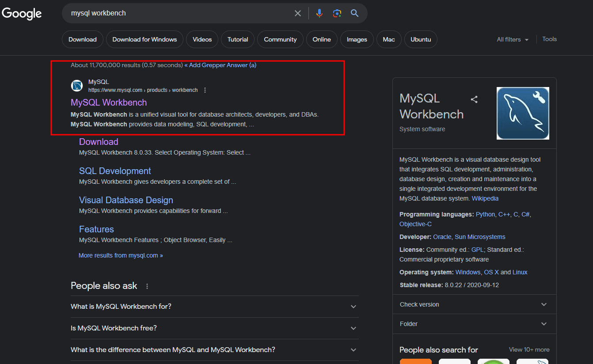This screenshot has height=364, width=593.
Task: Select the Tutorial filter chip
Action: click(x=238, y=39)
